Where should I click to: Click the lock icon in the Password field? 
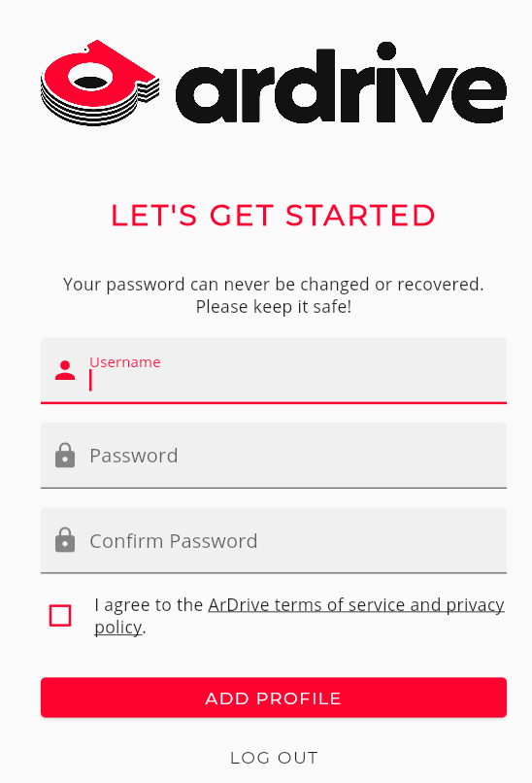(x=65, y=455)
